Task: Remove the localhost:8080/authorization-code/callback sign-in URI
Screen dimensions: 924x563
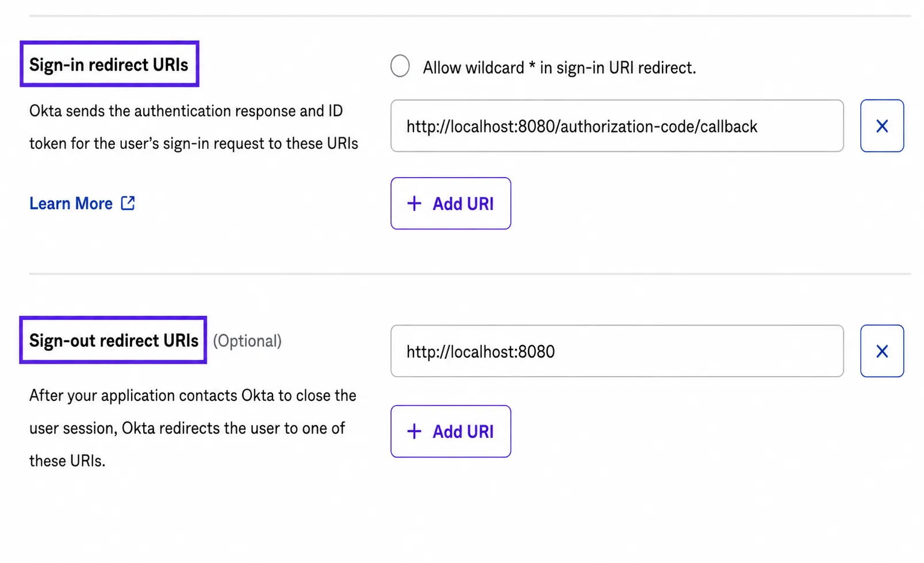Action: [x=881, y=126]
